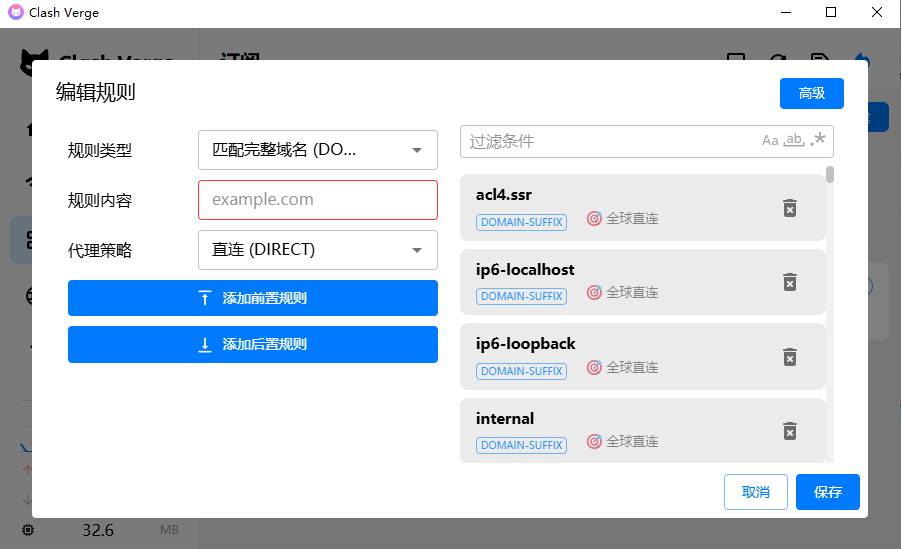This screenshot has width=901, height=549.
Task: Minimize the Clash Verge window
Action: (x=786, y=12)
